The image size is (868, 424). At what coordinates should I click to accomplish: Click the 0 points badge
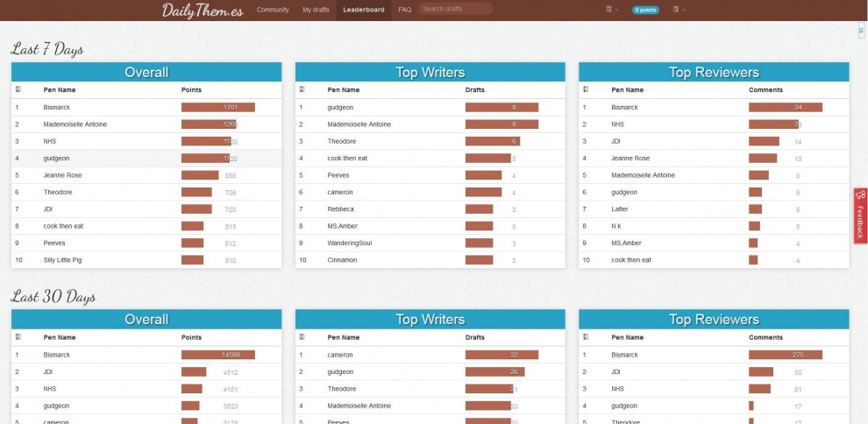pyautogui.click(x=645, y=10)
